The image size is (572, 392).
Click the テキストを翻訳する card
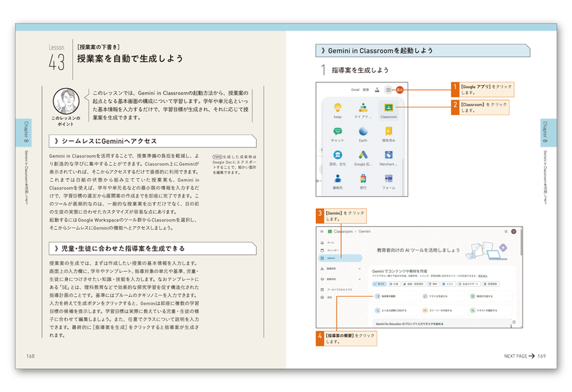490,310
